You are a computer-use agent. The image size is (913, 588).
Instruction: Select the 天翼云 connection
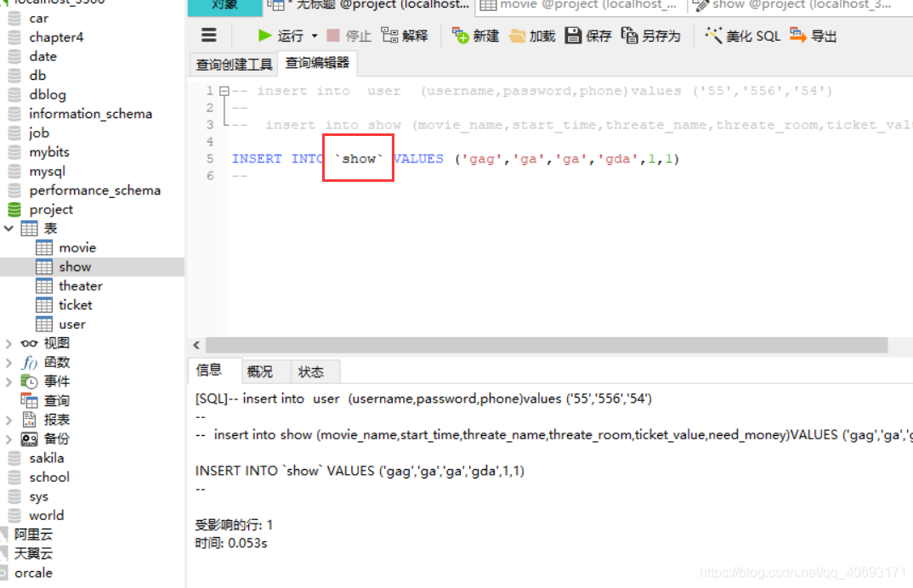pyautogui.click(x=33, y=554)
